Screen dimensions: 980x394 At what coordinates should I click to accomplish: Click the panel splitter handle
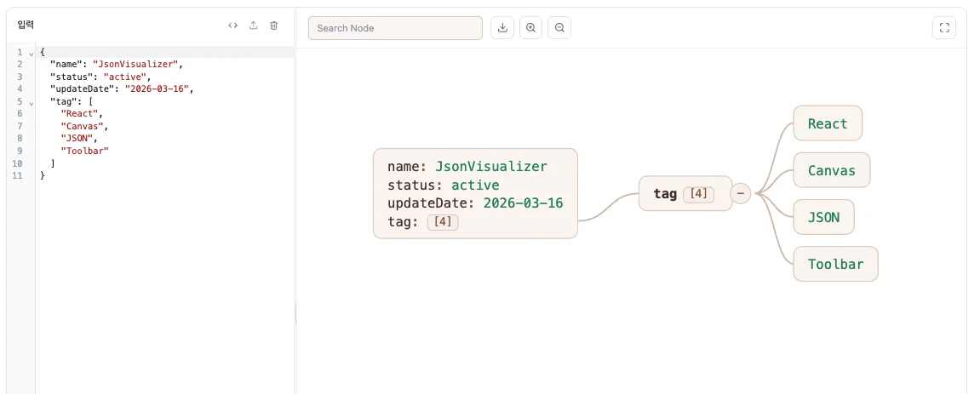295,313
